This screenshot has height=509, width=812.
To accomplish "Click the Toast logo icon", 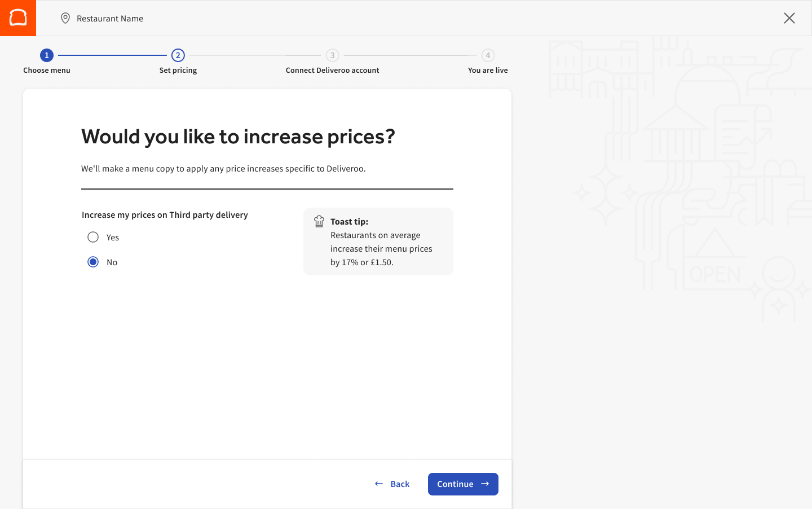I will [x=18, y=18].
